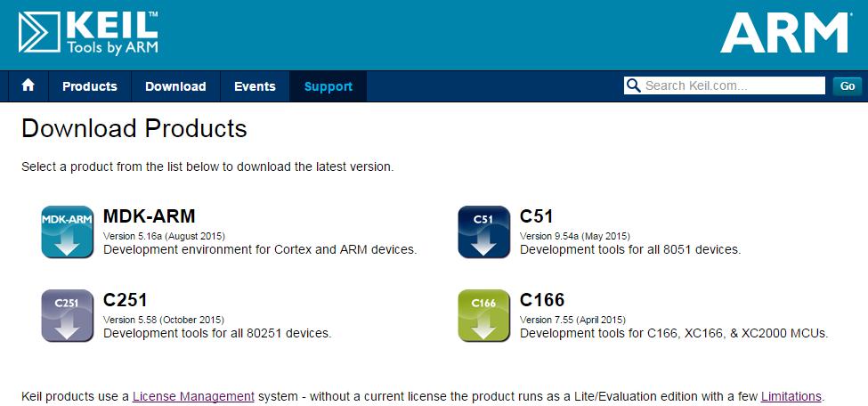Click the Go search button

848,85
